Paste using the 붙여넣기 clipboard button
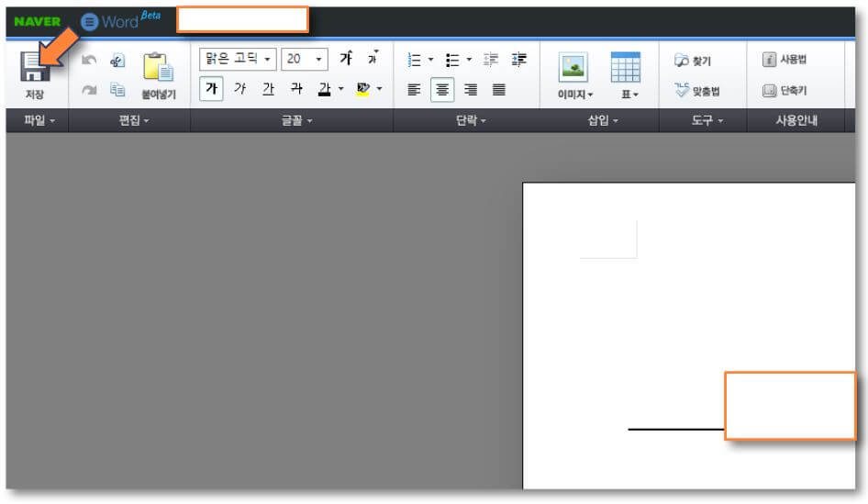 [159, 75]
